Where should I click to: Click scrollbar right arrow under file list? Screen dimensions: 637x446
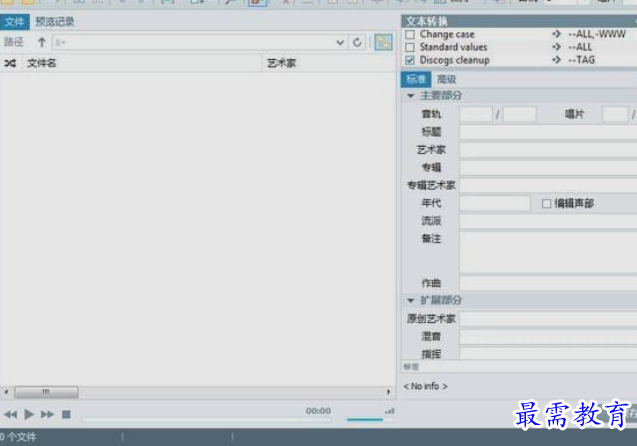click(x=388, y=392)
